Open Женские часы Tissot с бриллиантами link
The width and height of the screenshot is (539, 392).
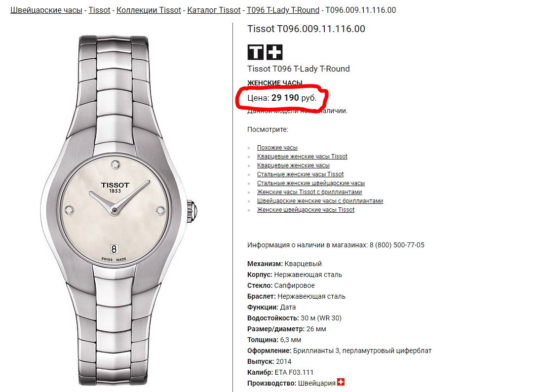coord(309,192)
